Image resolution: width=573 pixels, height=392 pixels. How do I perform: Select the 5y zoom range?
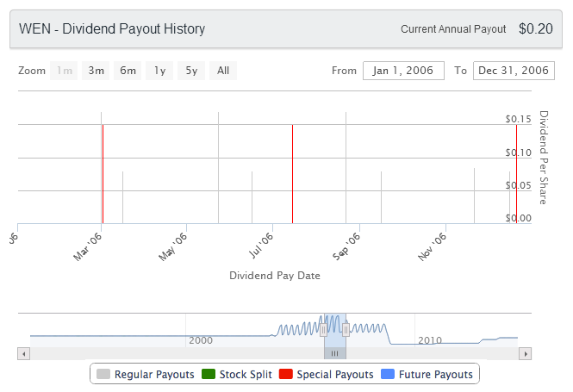tap(191, 71)
